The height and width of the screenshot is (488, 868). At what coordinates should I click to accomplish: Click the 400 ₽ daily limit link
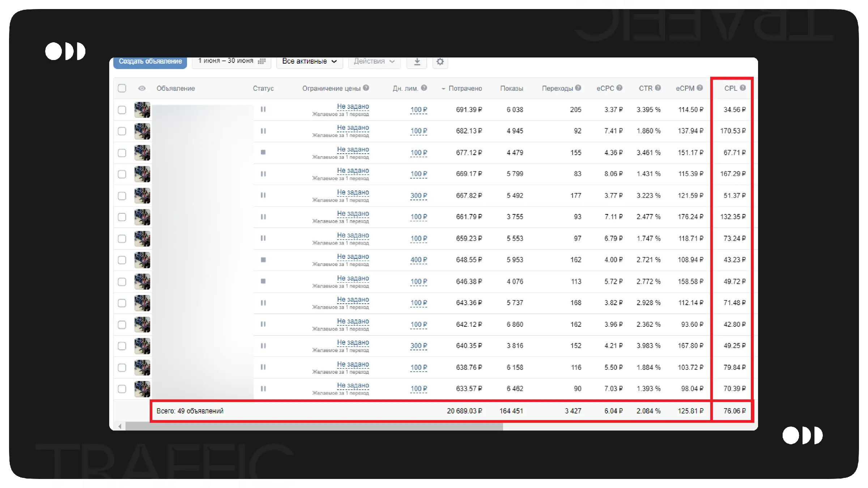coord(418,260)
